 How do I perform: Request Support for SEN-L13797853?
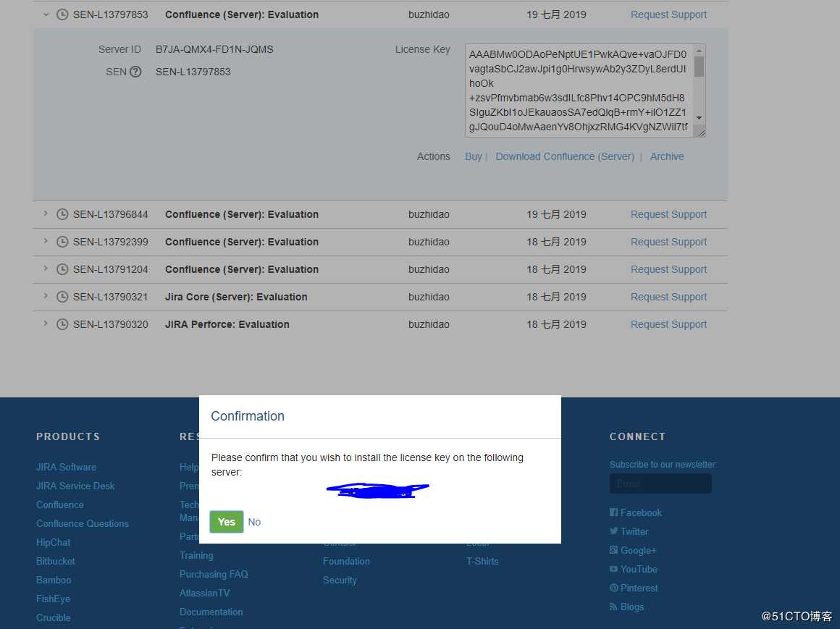[668, 14]
